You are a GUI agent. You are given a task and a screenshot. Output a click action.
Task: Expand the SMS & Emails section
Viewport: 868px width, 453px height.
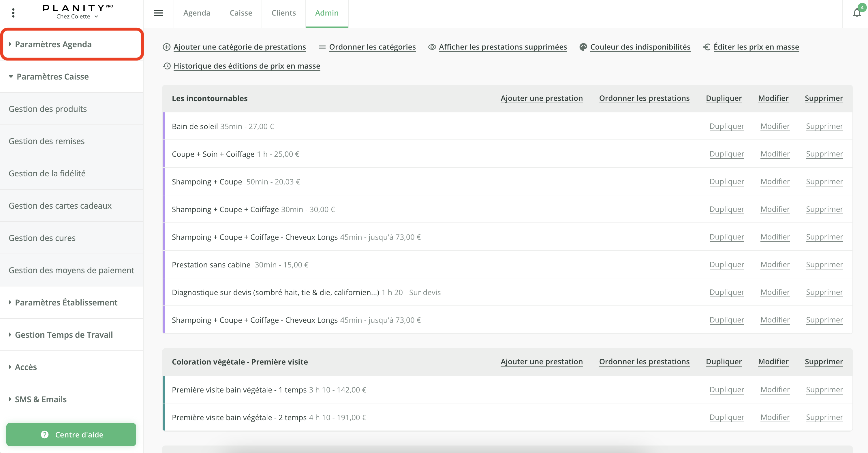point(40,399)
